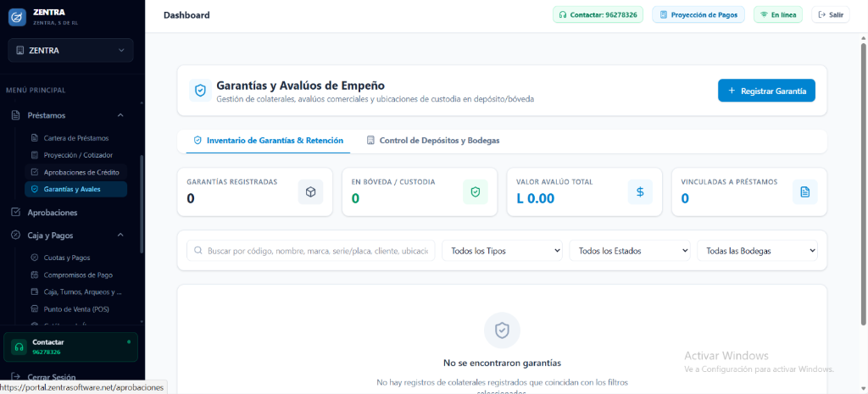The width and height of the screenshot is (868, 394).
Task: Click the No se encontraron garantías message
Action: point(502,363)
